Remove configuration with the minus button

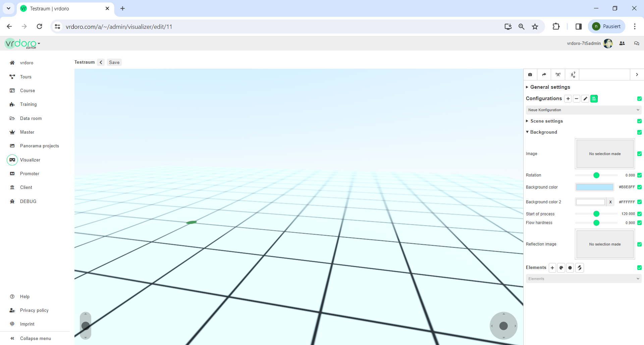click(x=576, y=99)
